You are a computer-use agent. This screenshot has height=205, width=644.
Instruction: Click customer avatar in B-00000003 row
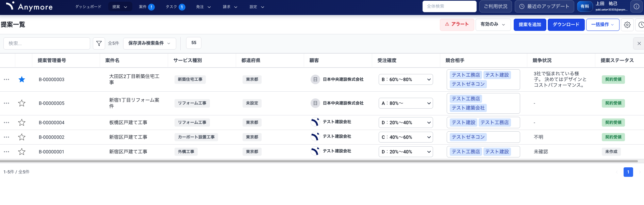[315, 79]
